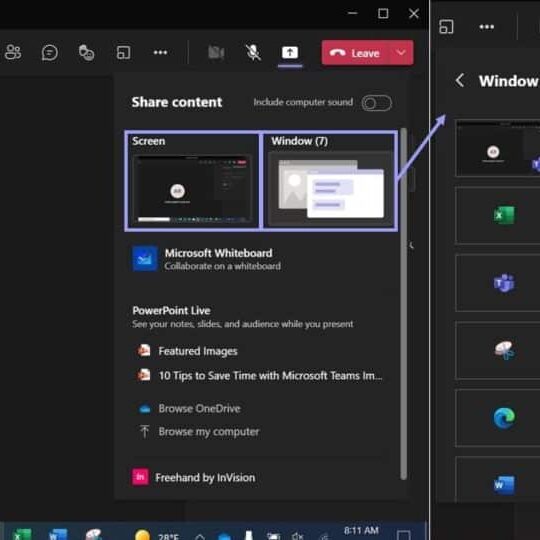Image resolution: width=540 pixels, height=540 pixels.
Task: Go back using the arrow beside Window
Action: click(459, 81)
